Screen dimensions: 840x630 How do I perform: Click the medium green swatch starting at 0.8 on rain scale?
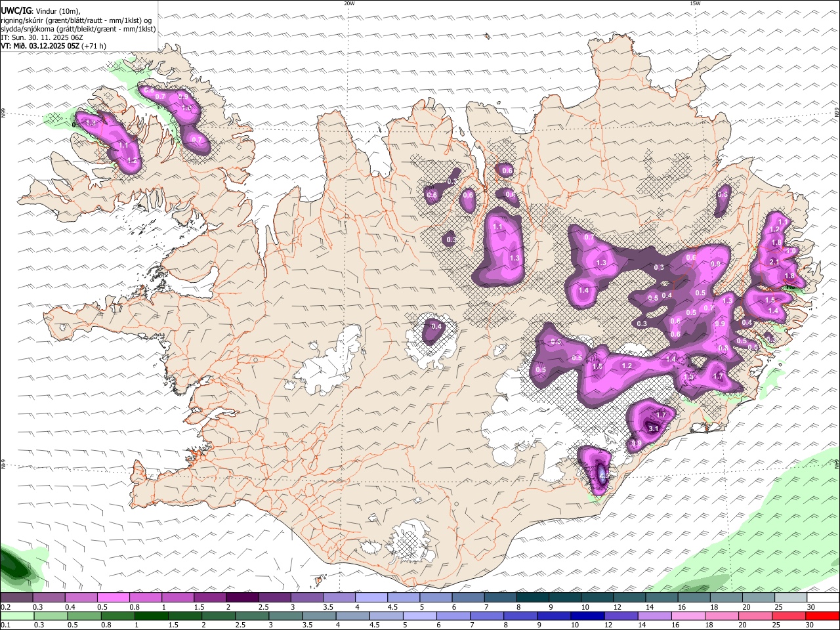click(117, 616)
